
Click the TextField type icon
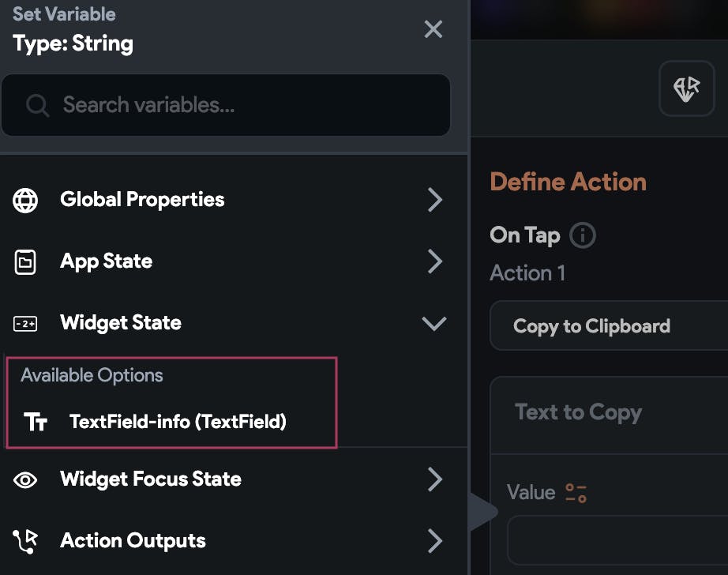point(36,422)
